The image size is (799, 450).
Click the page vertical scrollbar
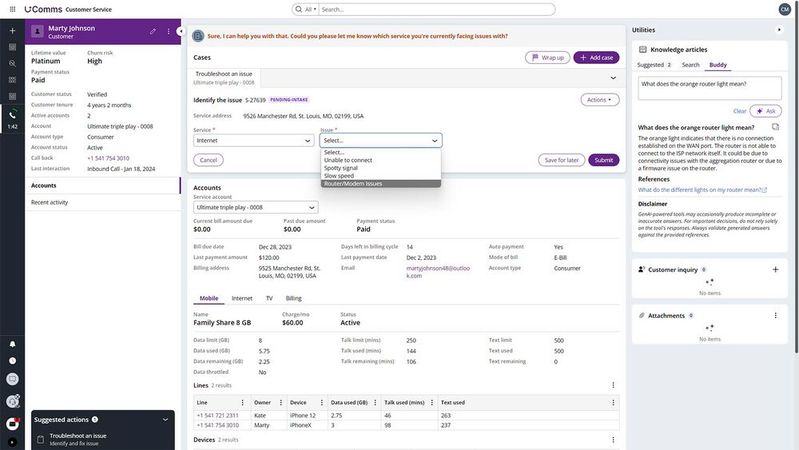click(x=796, y=177)
